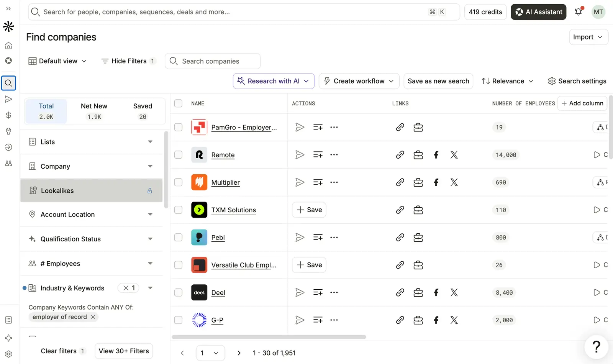Click View 30+ Filters button
This screenshot has width=613, height=364.
124,351
